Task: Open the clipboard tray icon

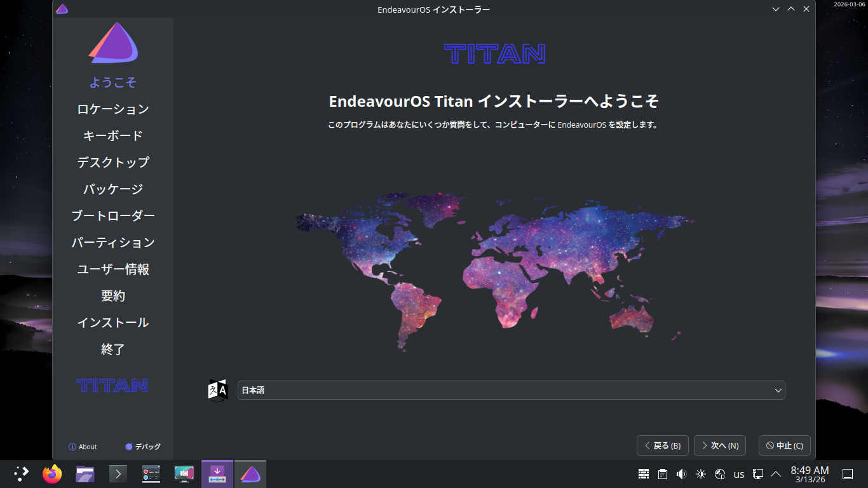Action: [x=663, y=474]
